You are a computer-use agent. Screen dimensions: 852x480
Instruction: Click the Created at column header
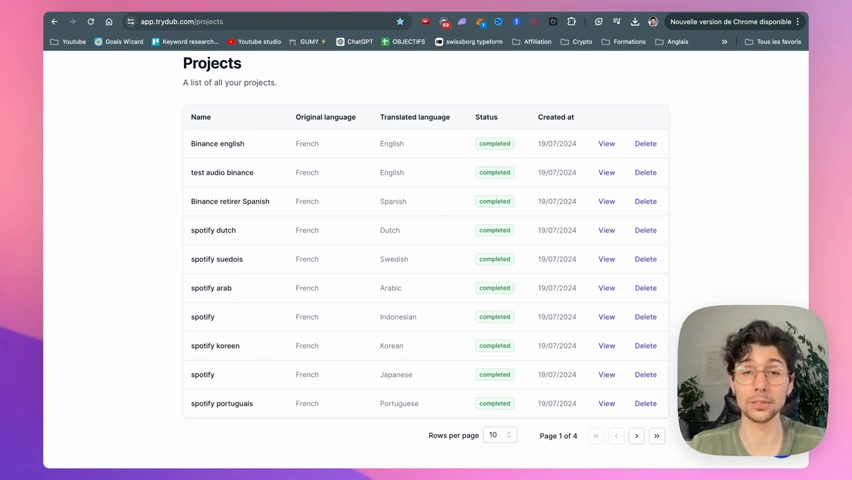tap(555, 117)
